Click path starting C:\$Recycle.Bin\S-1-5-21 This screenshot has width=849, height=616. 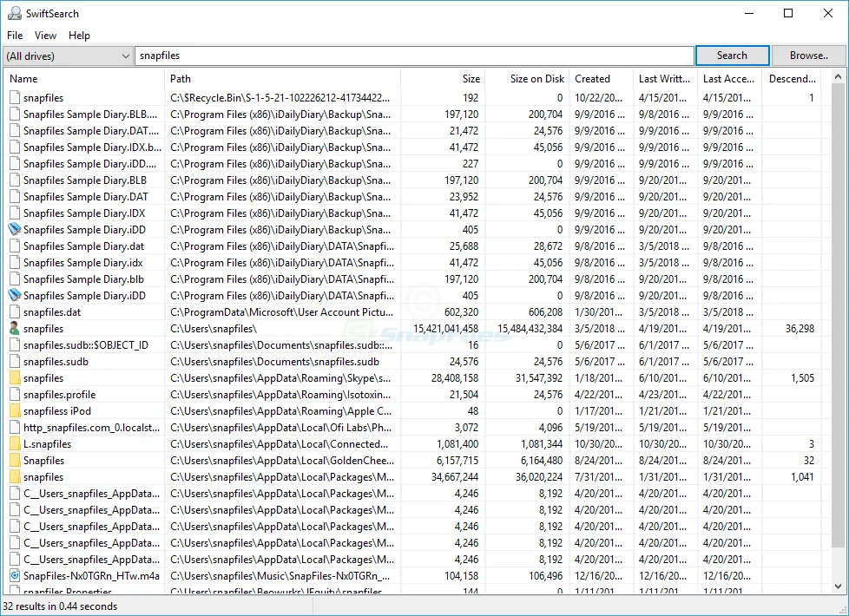point(280,98)
